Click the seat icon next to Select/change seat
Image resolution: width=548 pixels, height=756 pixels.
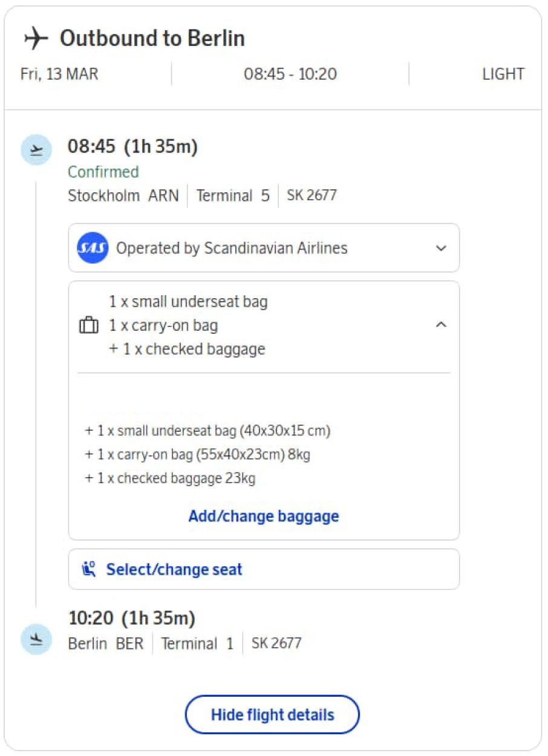[89, 569]
